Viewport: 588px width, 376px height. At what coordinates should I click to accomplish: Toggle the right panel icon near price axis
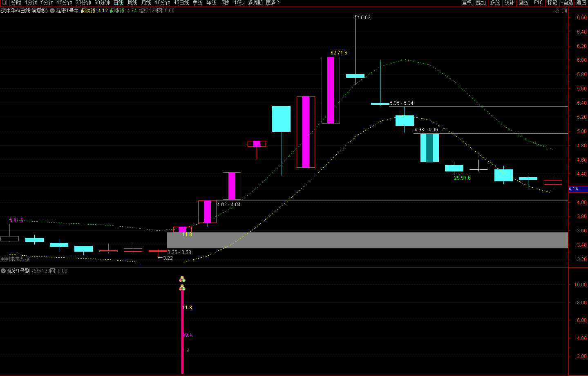click(564, 11)
